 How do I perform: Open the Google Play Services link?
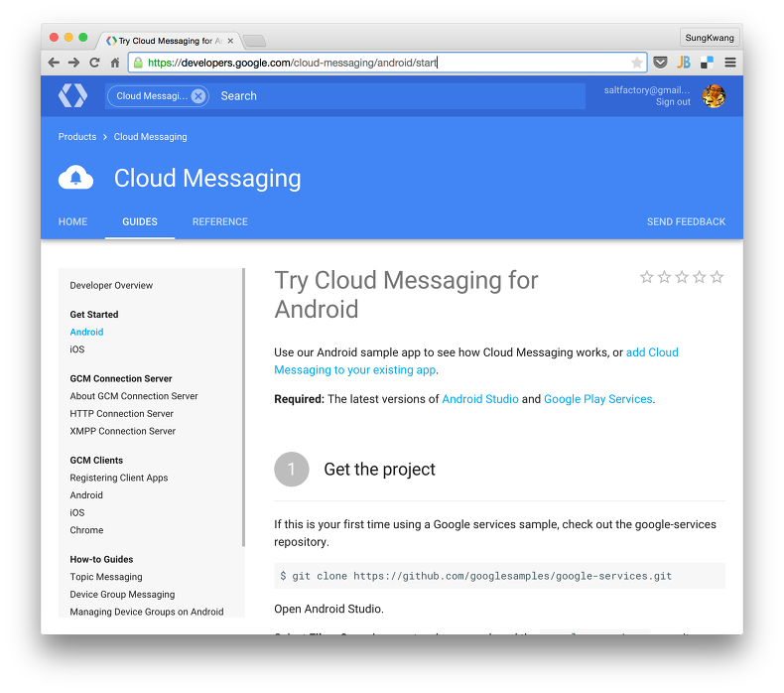598,399
